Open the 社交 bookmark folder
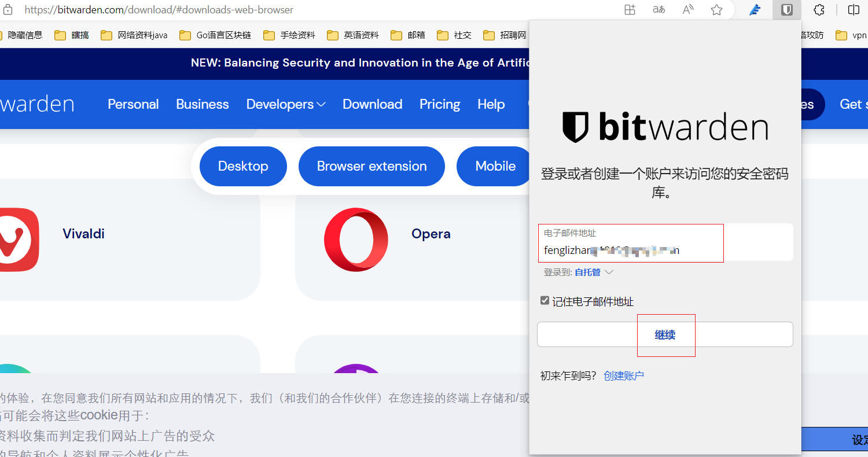 point(454,35)
